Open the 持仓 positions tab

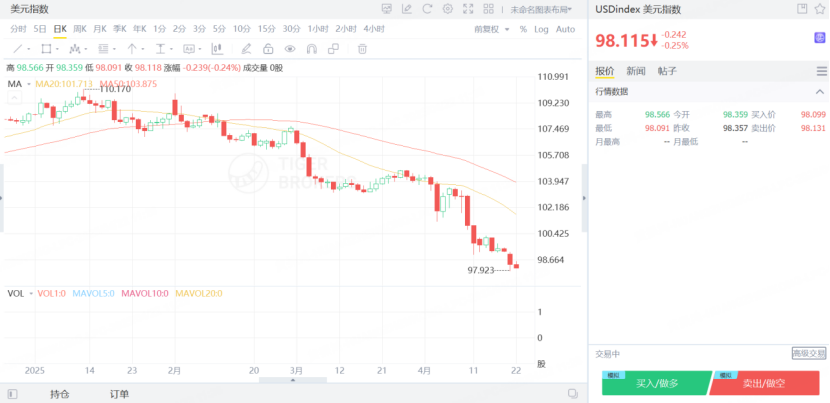pos(60,394)
